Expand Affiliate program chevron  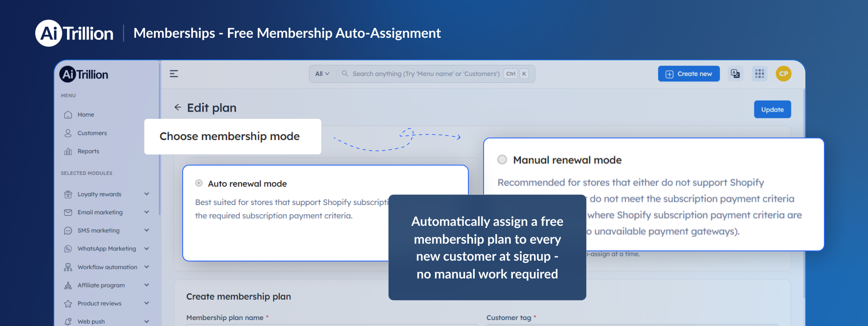tap(147, 285)
